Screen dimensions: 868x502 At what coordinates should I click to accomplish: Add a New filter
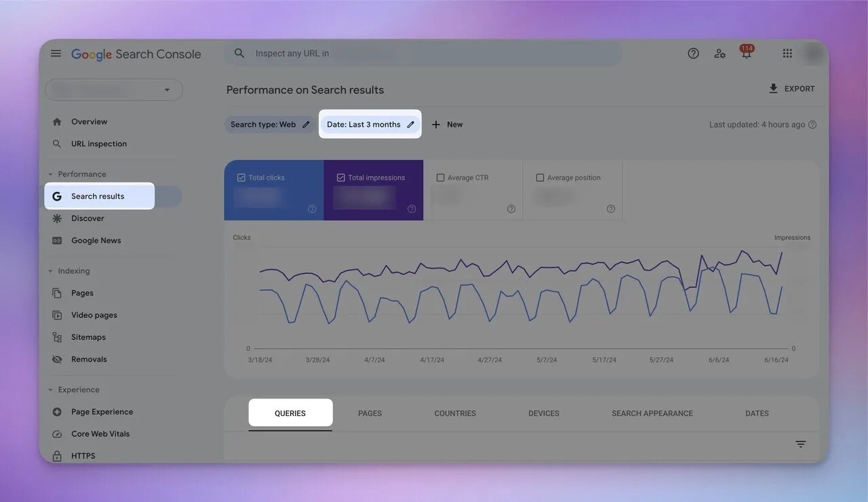tap(447, 125)
